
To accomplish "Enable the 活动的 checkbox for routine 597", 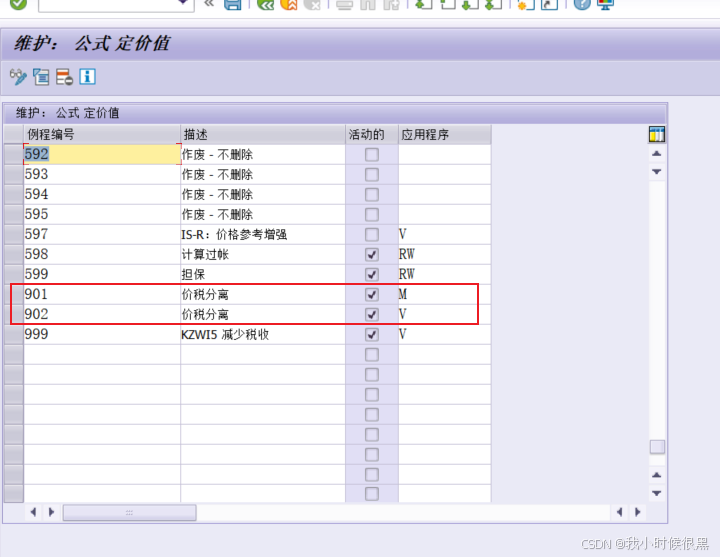I will point(372,235).
